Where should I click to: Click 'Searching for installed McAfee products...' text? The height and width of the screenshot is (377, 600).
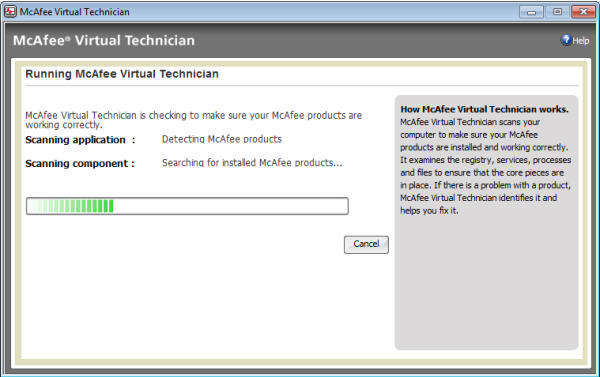(252, 163)
